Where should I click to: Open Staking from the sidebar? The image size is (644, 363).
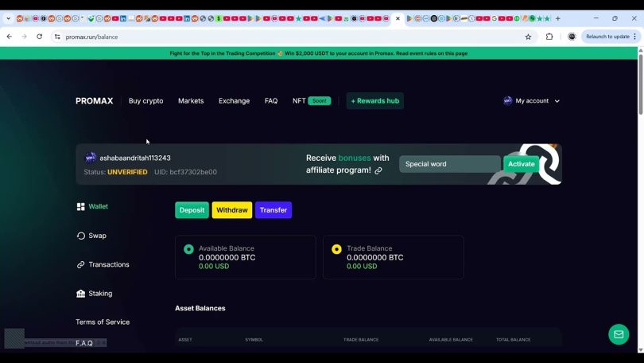click(x=95, y=294)
